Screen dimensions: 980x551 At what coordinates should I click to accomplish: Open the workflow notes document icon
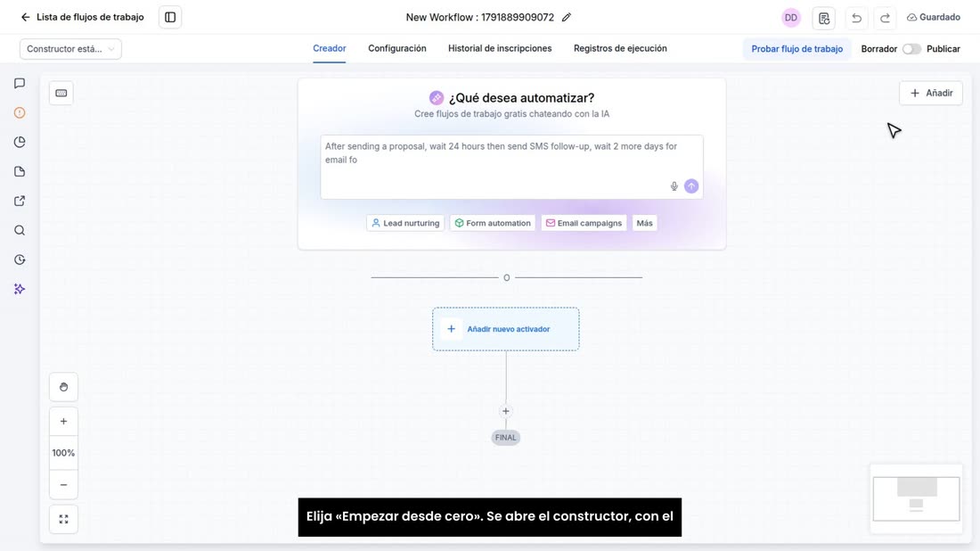pos(824,18)
